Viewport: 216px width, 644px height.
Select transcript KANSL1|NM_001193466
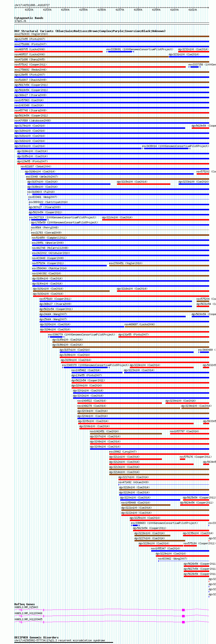pyautogui.click(x=28, y=613)
